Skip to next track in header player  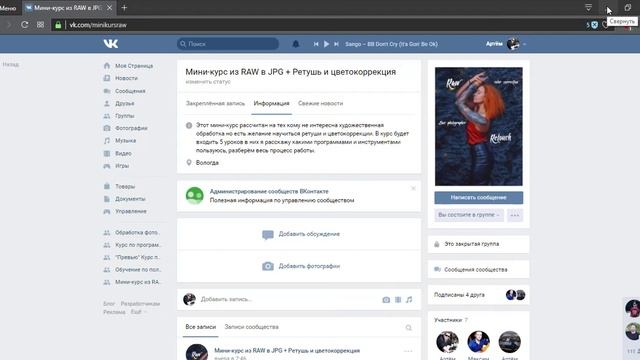pyautogui.click(x=336, y=44)
